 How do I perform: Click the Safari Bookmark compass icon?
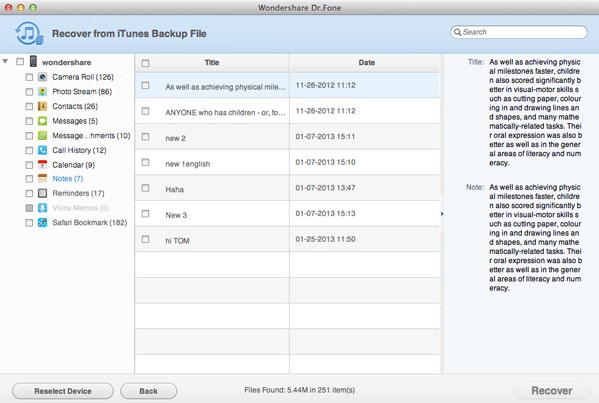click(42, 222)
